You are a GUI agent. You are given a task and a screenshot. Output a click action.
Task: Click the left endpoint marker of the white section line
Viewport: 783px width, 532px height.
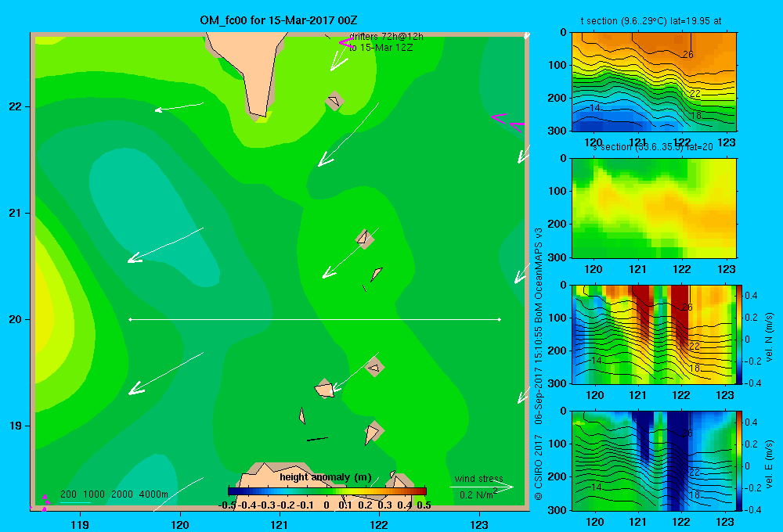pyautogui.click(x=130, y=319)
